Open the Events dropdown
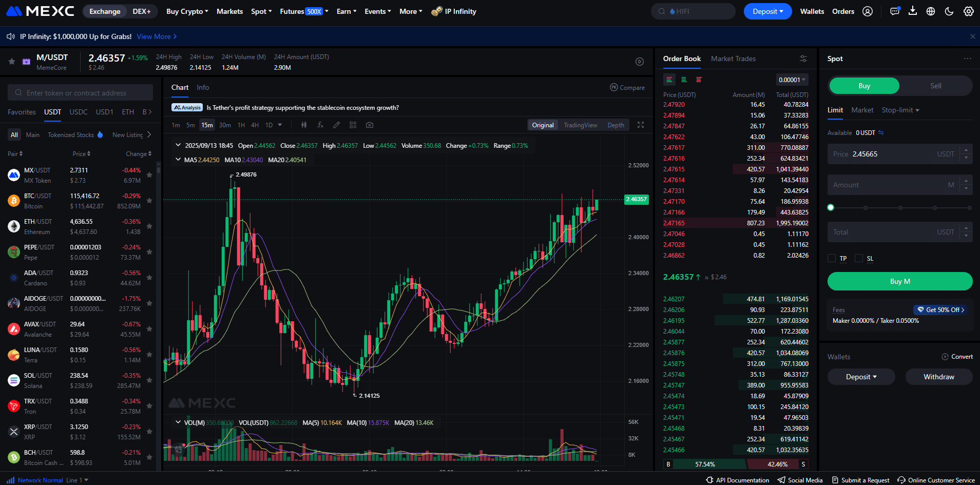This screenshot has width=980, height=485. (x=378, y=11)
